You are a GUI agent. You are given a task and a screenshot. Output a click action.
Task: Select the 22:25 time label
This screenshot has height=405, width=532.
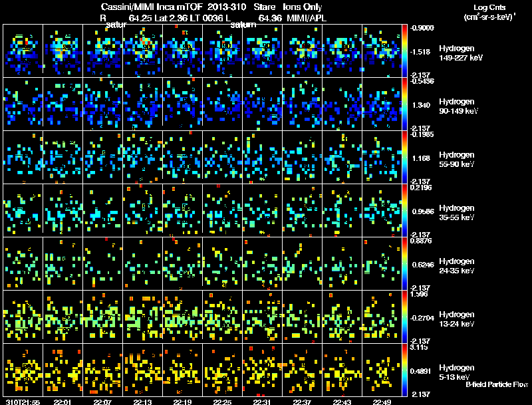tap(222, 402)
